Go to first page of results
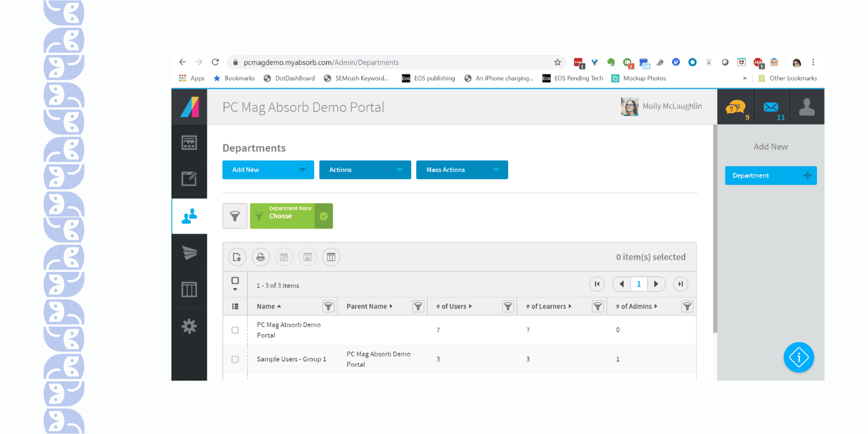The width and height of the screenshot is (868, 434). 597,284
